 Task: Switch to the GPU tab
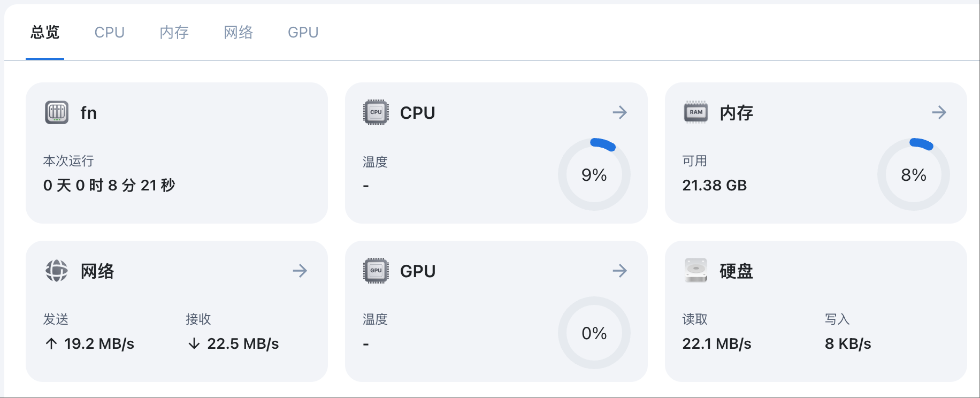point(303,33)
